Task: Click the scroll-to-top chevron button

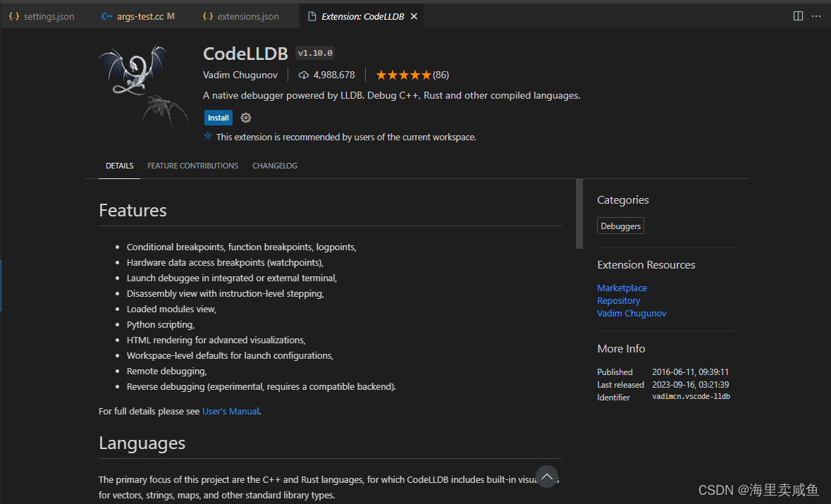Action: click(x=546, y=477)
